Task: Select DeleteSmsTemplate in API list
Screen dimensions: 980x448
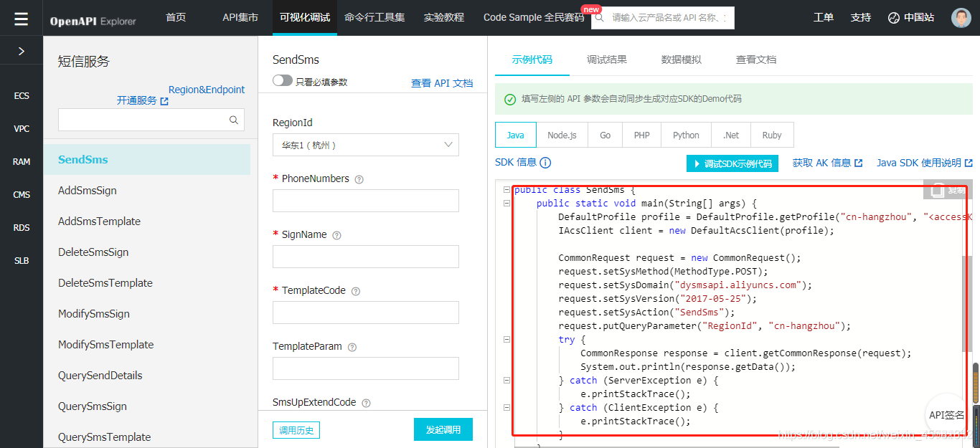Action: pyautogui.click(x=105, y=283)
